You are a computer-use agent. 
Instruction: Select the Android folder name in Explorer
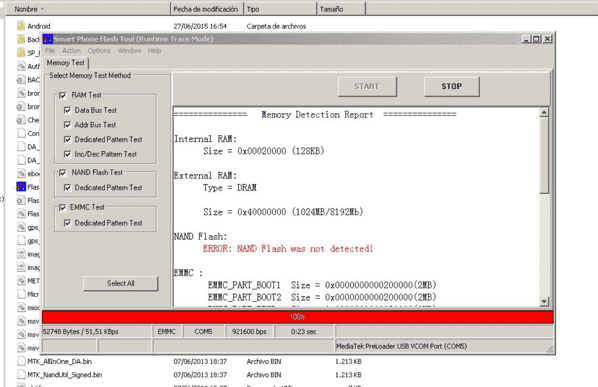pos(39,26)
